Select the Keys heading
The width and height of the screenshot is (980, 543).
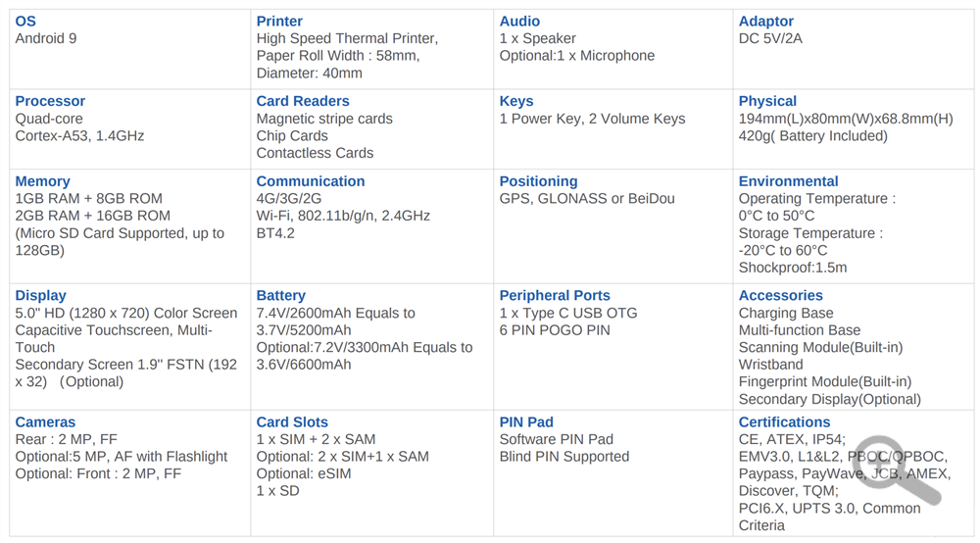pyautogui.click(x=516, y=101)
